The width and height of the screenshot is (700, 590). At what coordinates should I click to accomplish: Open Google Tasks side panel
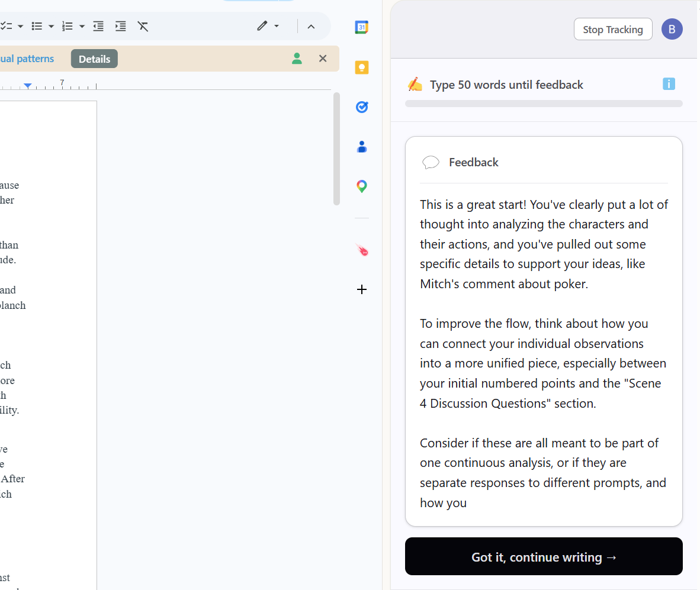[362, 107]
